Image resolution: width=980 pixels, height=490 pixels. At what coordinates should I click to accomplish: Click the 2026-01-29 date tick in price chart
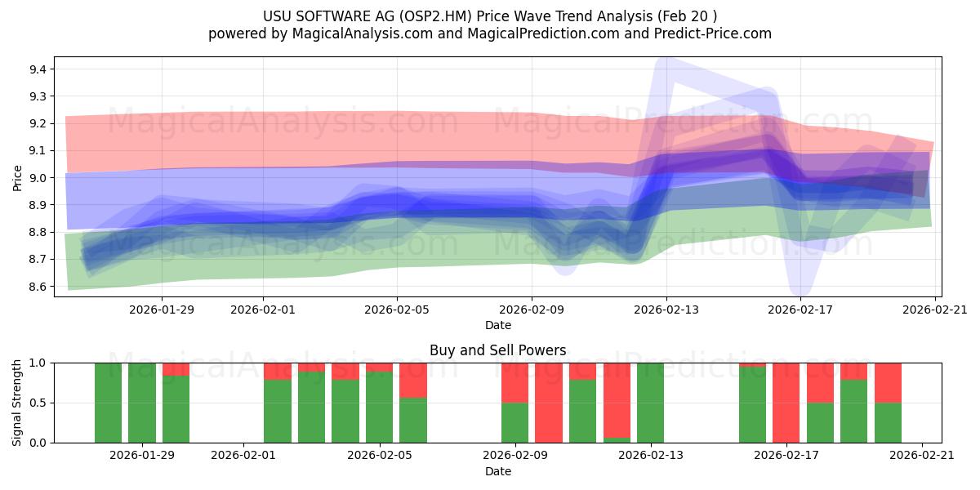pos(162,310)
